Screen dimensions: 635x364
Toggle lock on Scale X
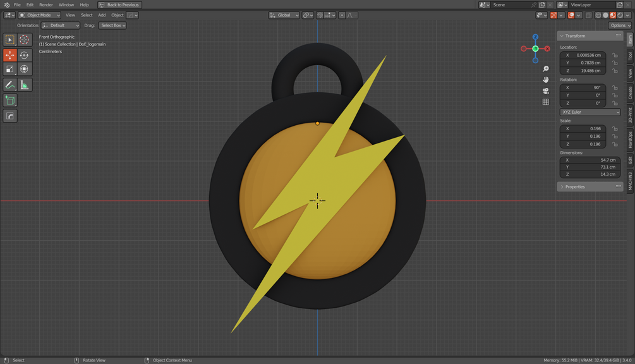click(x=615, y=128)
